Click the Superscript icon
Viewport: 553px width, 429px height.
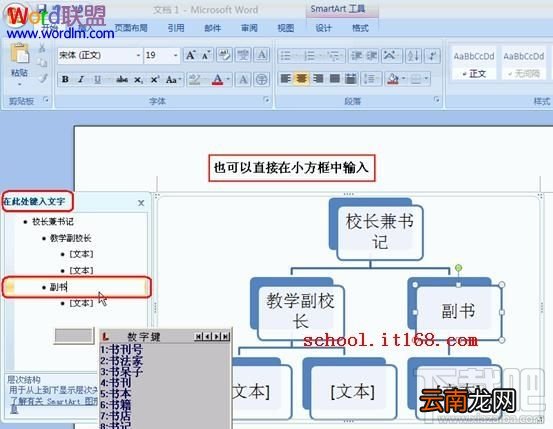click(155, 80)
